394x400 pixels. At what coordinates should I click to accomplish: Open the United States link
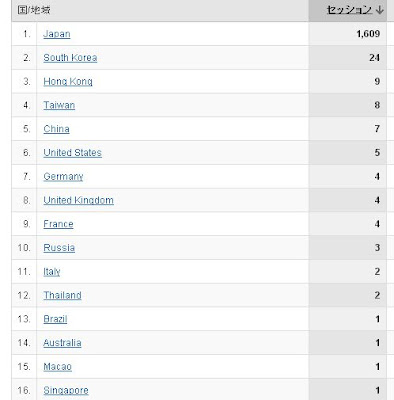tap(72, 153)
